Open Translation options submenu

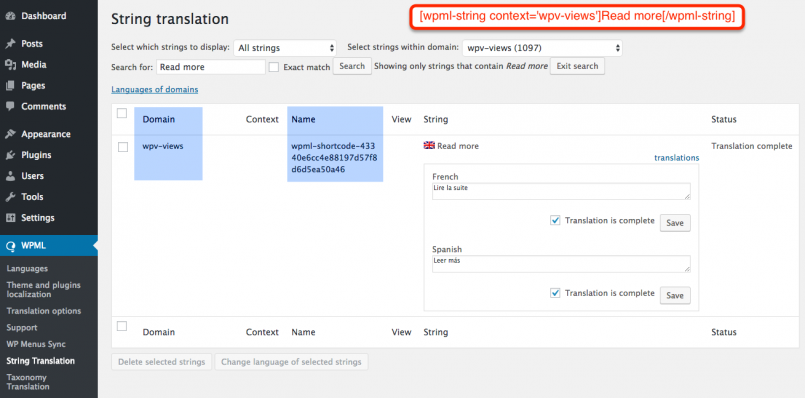click(44, 311)
